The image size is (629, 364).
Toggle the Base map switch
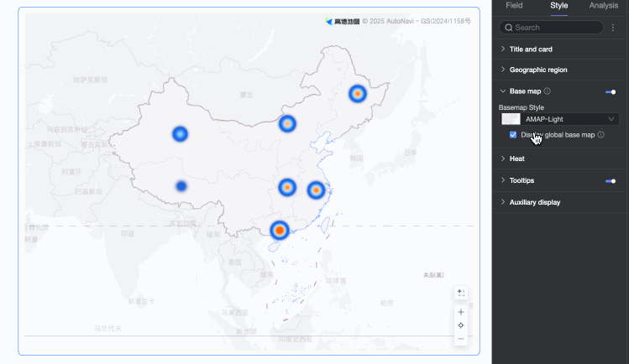coord(611,92)
